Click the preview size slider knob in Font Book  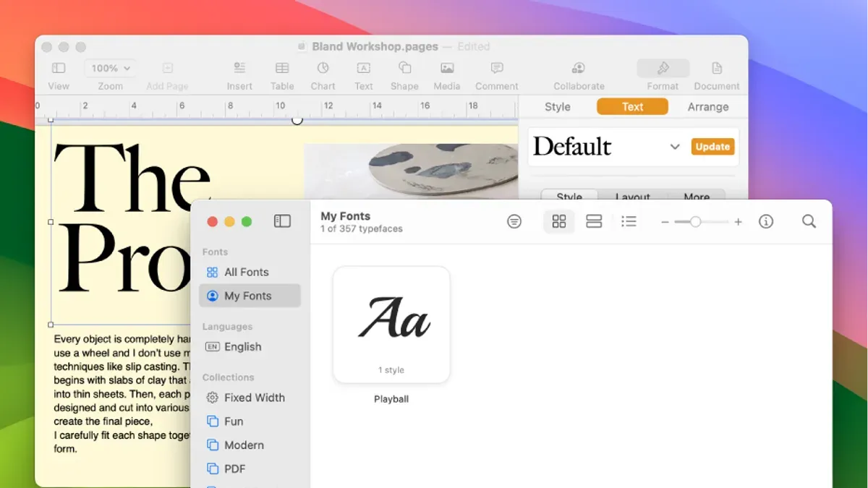click(695, 222)
